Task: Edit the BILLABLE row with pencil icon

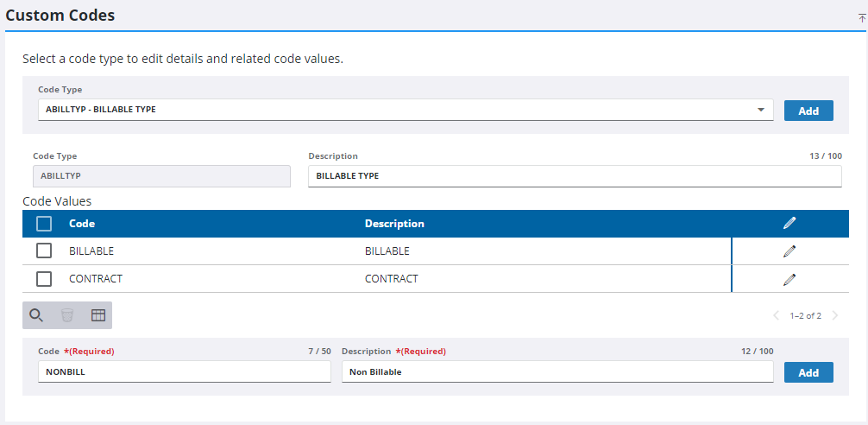Action: (x=789, y=251)
